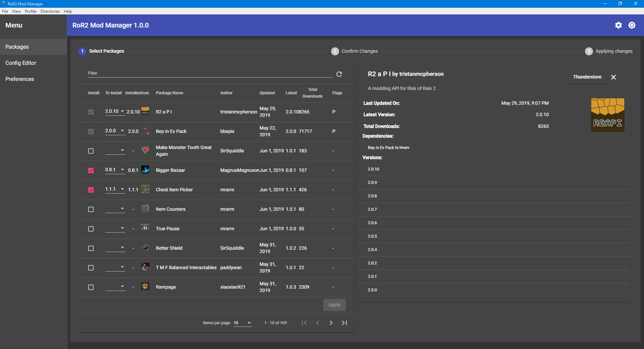The image size is (644, 349).
Task: Open version dropdown for Item Counters
Action: point(115,209)
